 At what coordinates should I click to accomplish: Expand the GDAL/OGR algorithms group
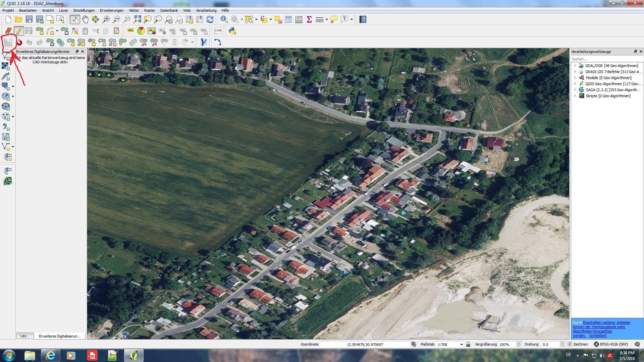[575, 66]
